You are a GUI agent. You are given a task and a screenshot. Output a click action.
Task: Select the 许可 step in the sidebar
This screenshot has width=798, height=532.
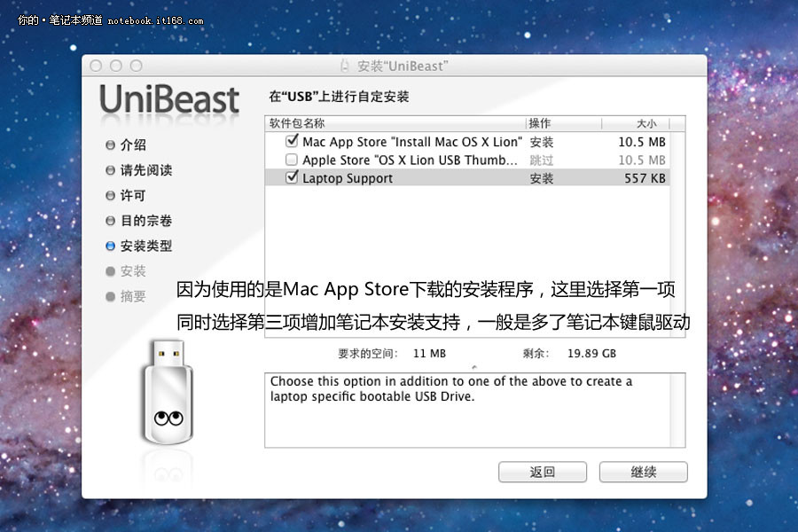[x=126, y=195]
